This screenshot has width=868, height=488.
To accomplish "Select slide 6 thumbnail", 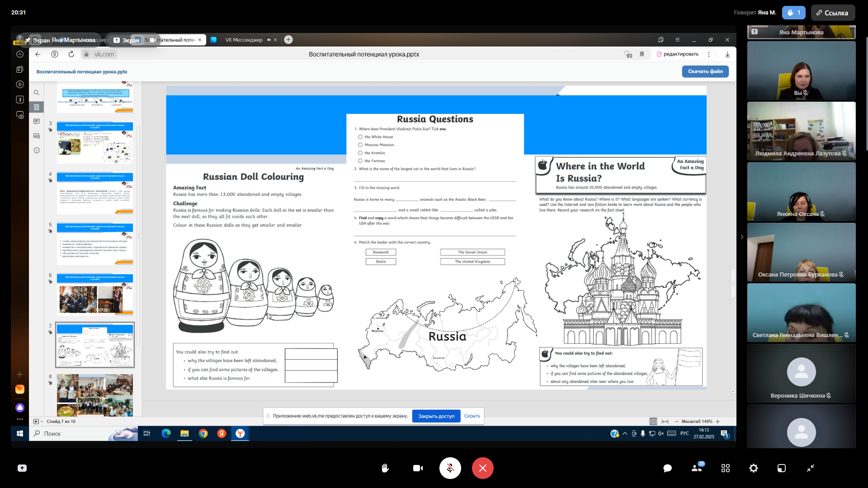I will point(95,294).
